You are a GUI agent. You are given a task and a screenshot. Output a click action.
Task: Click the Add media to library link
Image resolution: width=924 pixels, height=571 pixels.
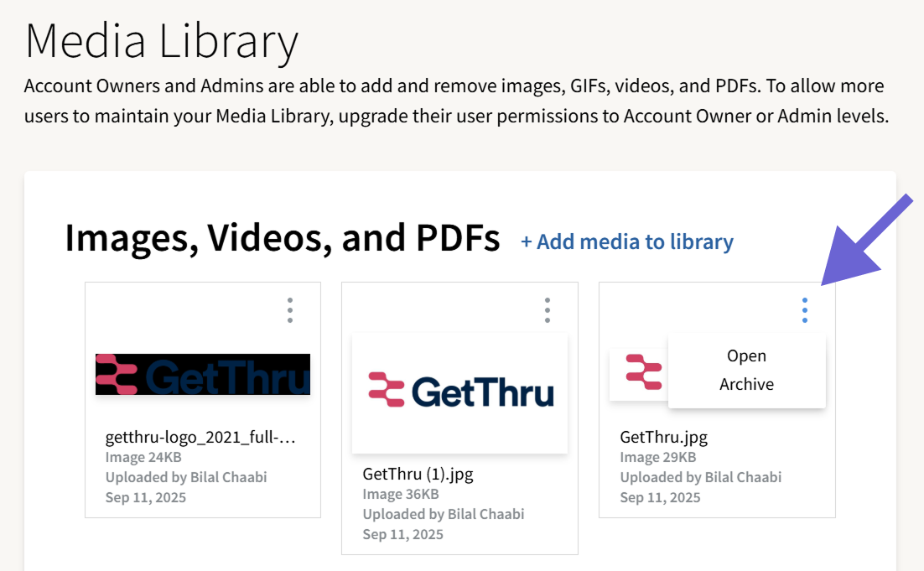click(627, 241)
